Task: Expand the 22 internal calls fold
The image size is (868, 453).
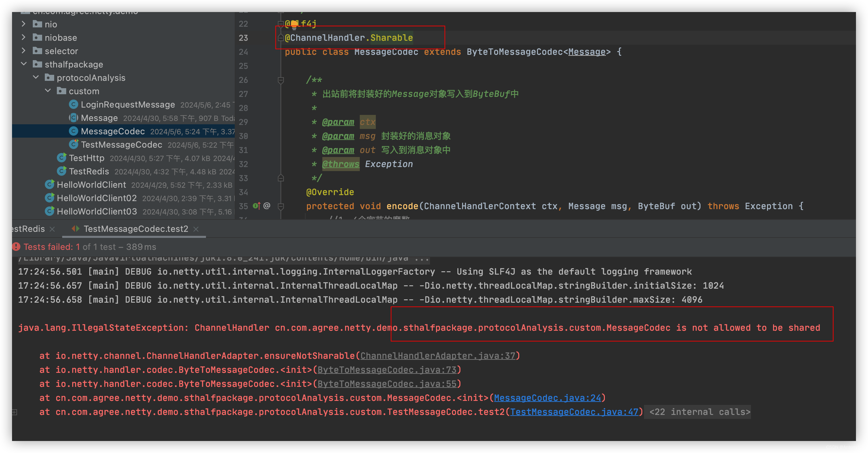Action: point(697,412)
